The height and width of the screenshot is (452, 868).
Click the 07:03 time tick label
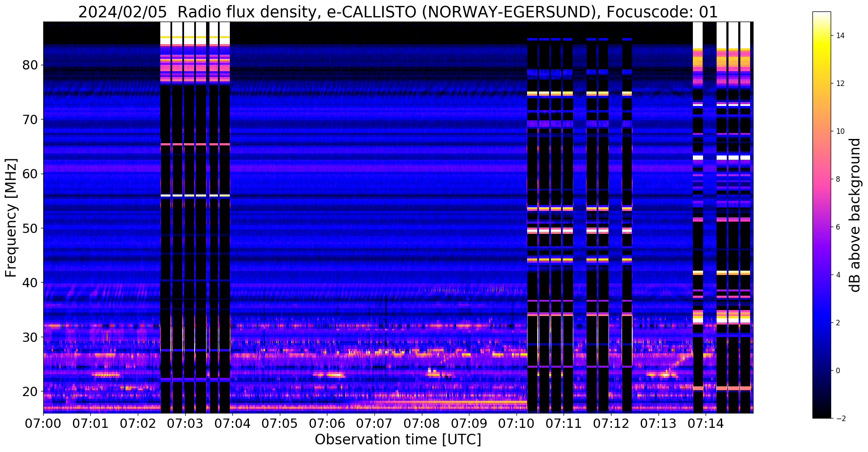[185, 423]
